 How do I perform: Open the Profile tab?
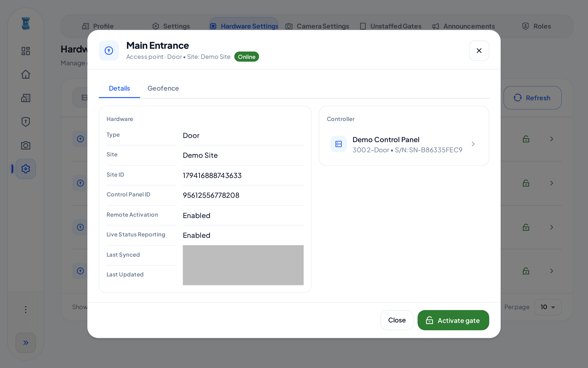(98, 26)
